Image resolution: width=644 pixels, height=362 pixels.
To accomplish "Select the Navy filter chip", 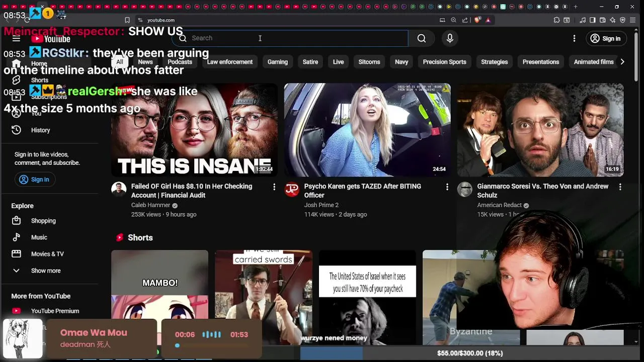I will [x=401, y=62].
